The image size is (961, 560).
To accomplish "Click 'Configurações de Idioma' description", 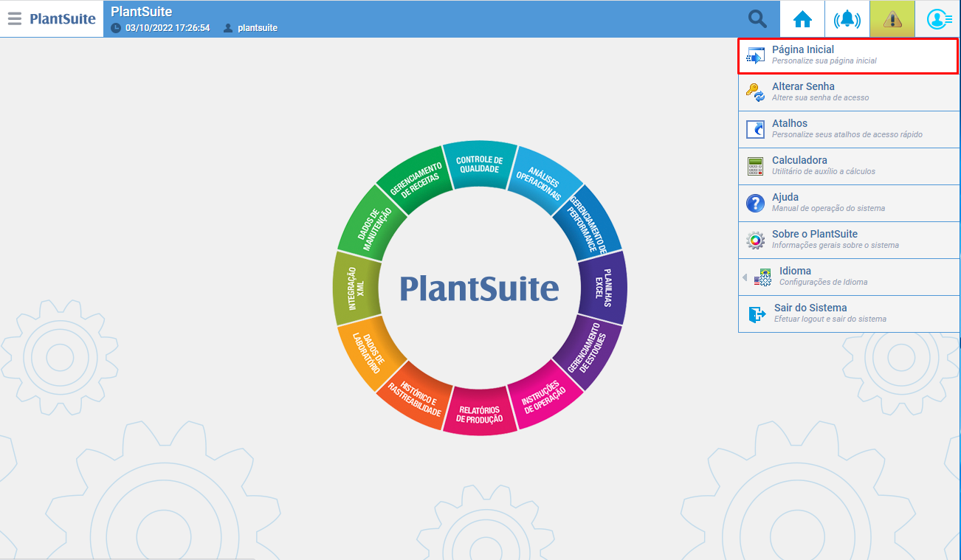I will 824,282.
